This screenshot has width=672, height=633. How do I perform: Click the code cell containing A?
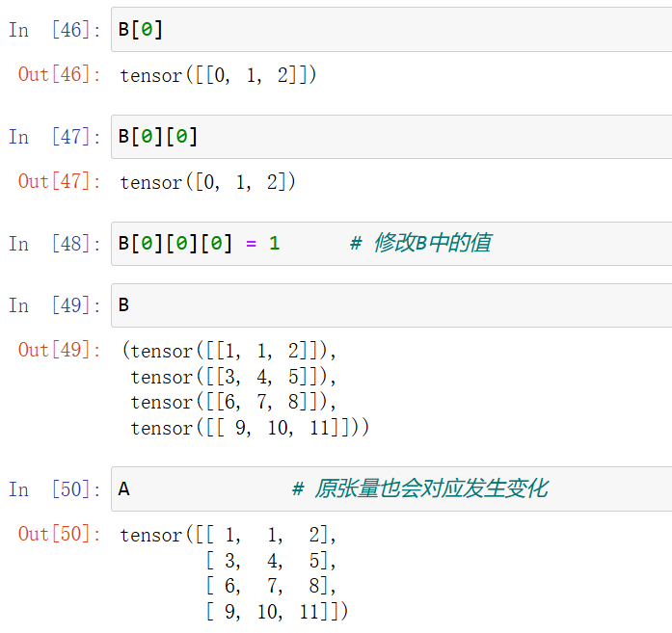point(391,489)
